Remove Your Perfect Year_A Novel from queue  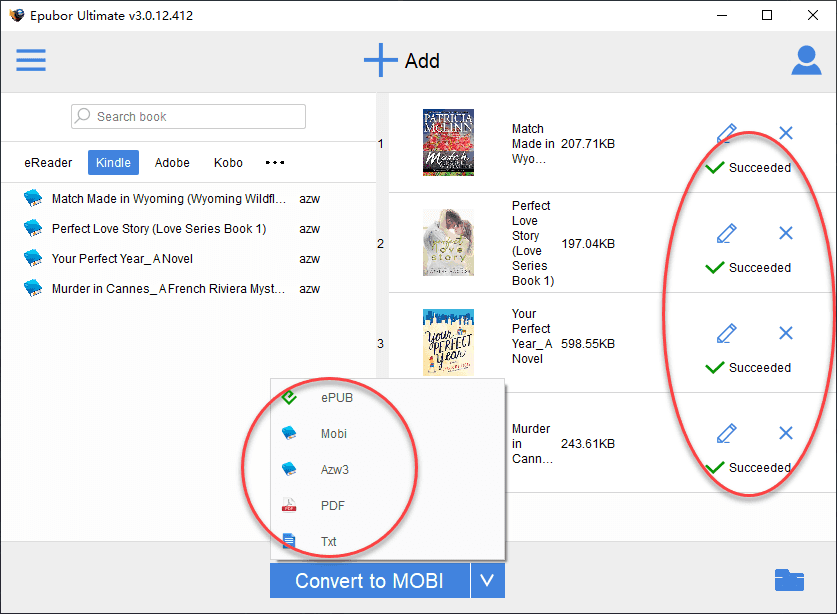pyautogui.click(x=786, y=333)
